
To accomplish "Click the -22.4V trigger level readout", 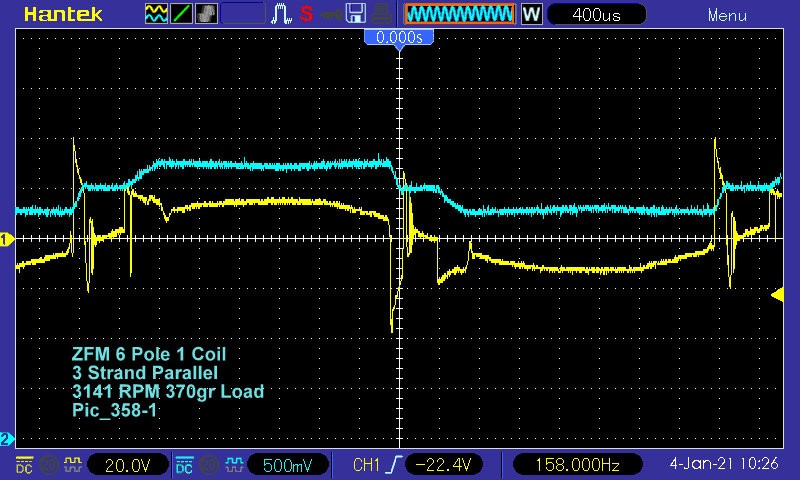I will [x=443, y=465].
